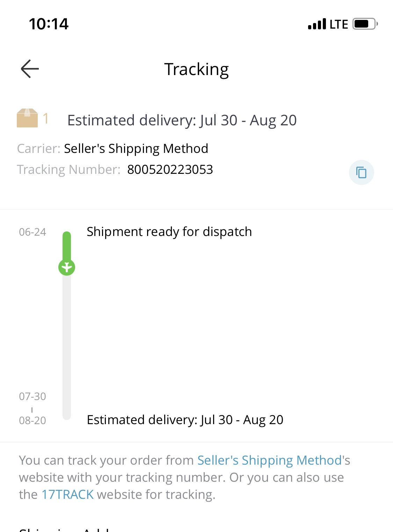Tap the cellular signal bars icon

[317, 24]
